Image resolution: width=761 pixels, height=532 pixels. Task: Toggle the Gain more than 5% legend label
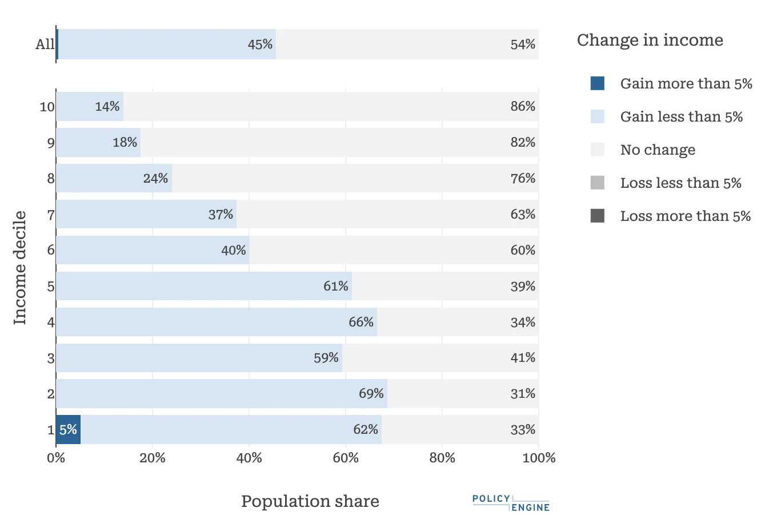point(686,83)
